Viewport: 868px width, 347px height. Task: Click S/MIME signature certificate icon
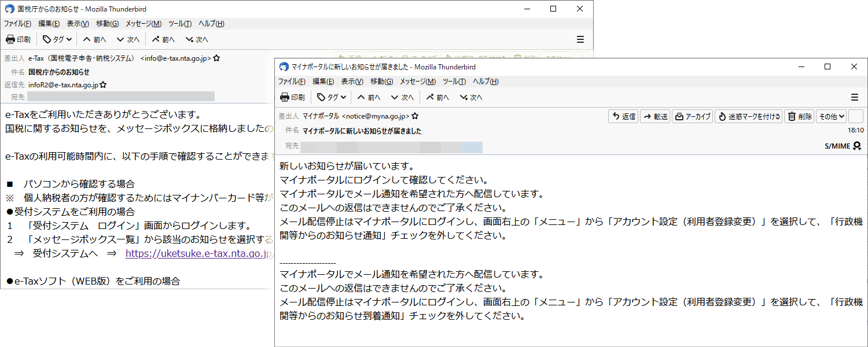(x=857, y=146)
